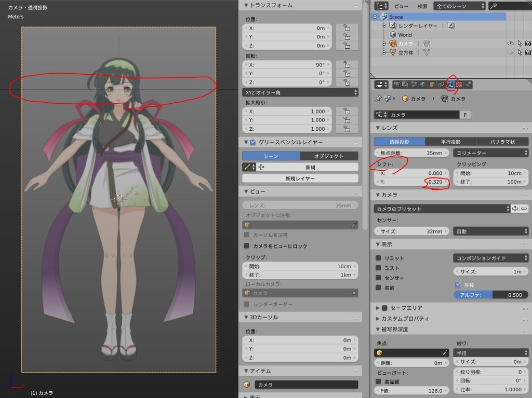Open the コンポジションガイド dropdown
This screenshot has height=398, width=532.
click(490, 258)
